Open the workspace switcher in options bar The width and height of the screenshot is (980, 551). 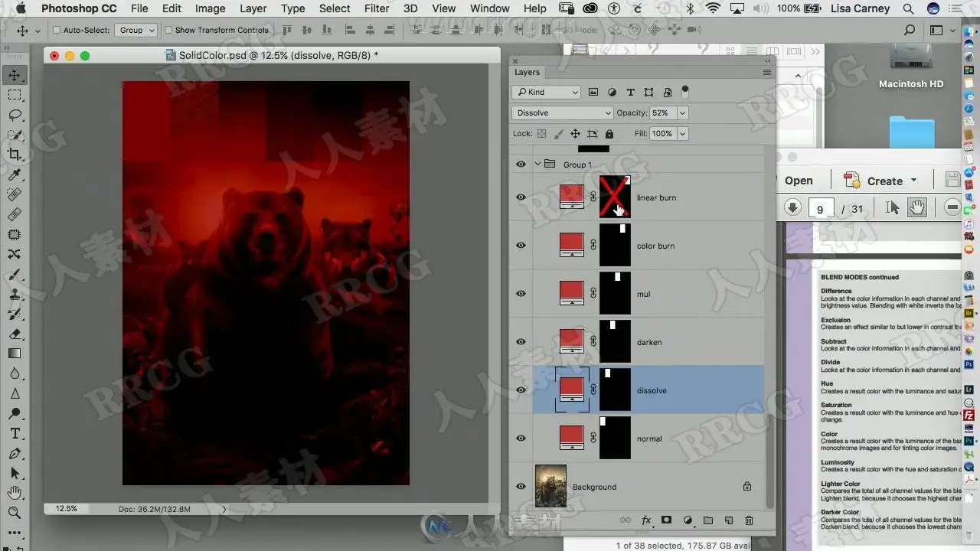tap(942, 30)
